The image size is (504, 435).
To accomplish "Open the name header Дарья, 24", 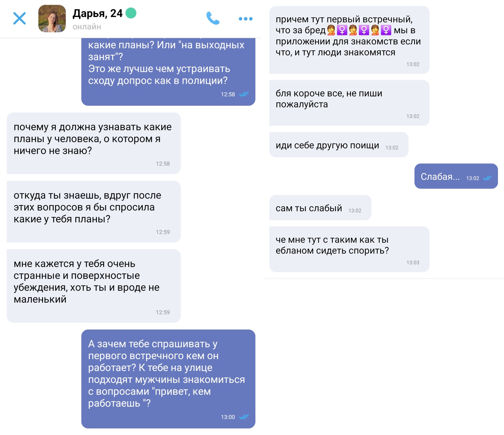I will tap(98, 13).
